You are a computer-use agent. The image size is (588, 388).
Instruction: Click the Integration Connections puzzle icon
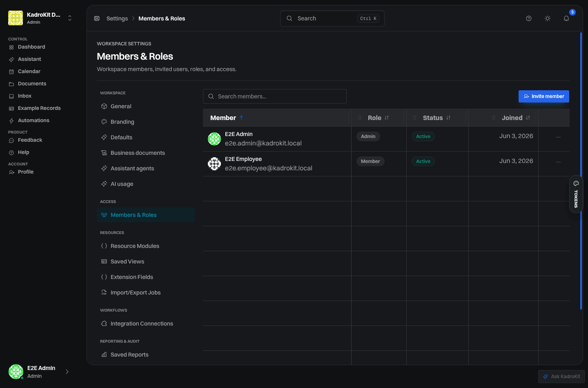[x=104, y=323]
